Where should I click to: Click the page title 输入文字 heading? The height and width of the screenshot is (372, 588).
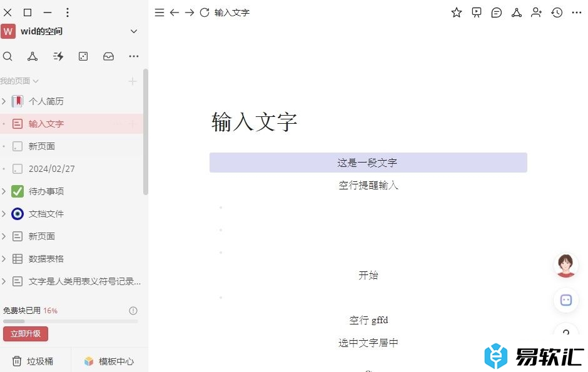(254, 122)
